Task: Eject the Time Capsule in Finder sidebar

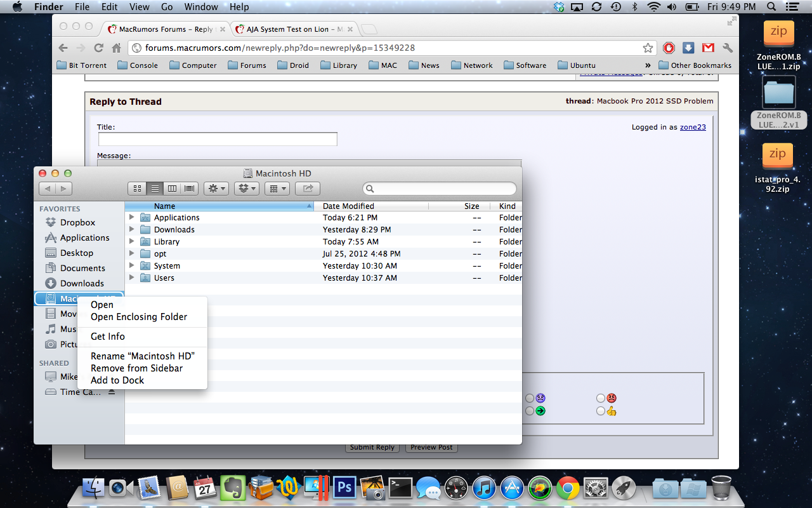Action: click(x=112, y=392)
